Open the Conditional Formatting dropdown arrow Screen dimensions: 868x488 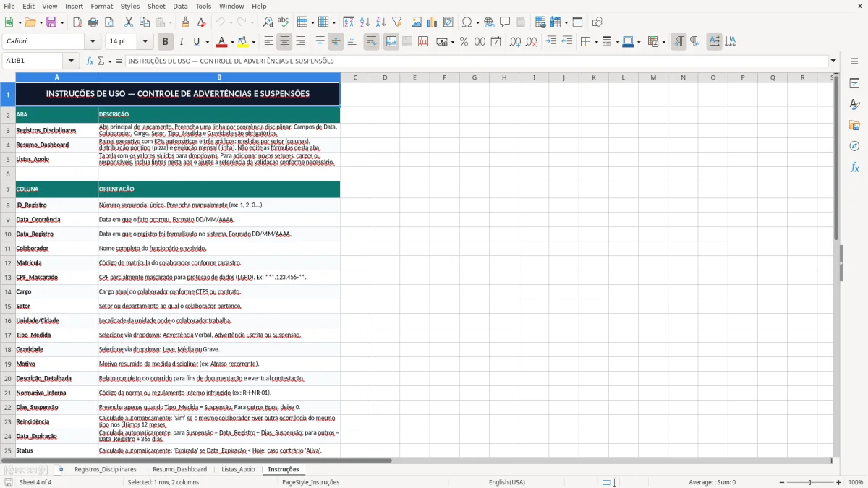click(663, 42)
